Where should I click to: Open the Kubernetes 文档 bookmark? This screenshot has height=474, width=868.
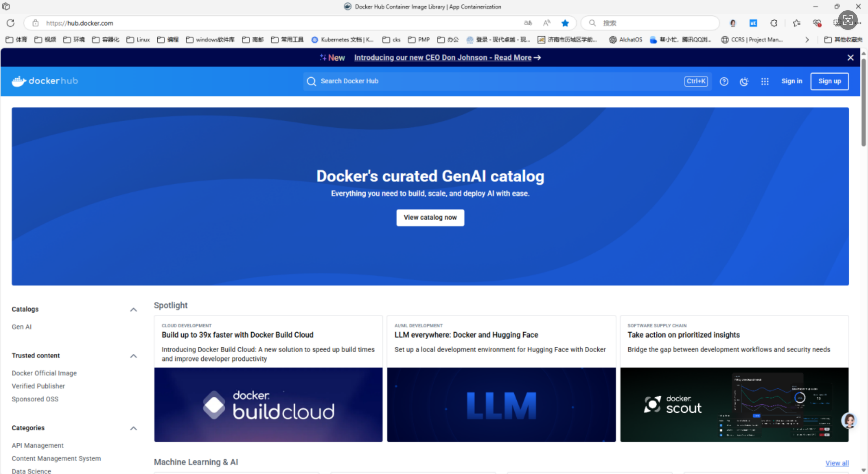tap(342, 40)
